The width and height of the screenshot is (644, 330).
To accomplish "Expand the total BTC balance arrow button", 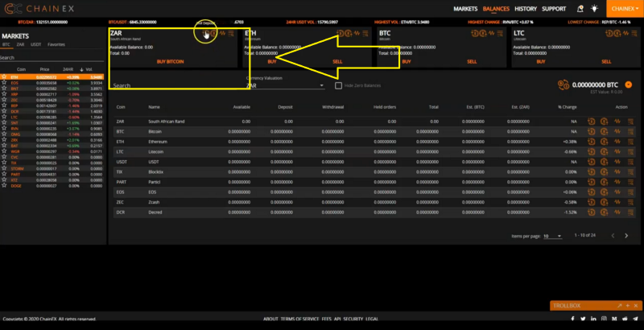I will coord(628,85).
